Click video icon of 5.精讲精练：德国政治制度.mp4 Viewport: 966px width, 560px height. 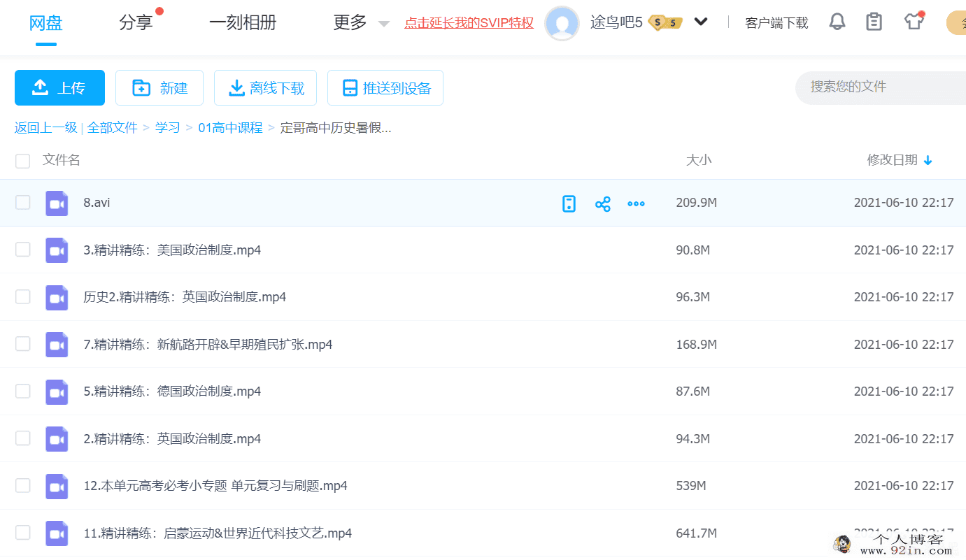(x=57, y=392)
